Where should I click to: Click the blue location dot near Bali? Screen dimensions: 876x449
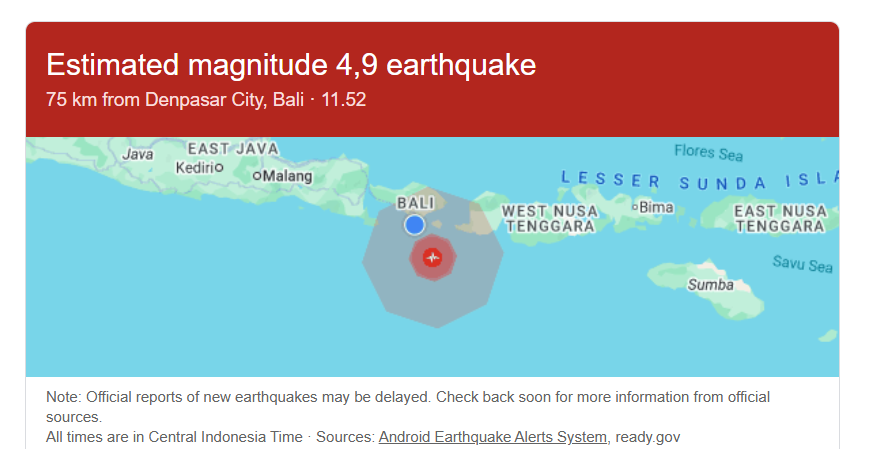(x=415, y=225)
